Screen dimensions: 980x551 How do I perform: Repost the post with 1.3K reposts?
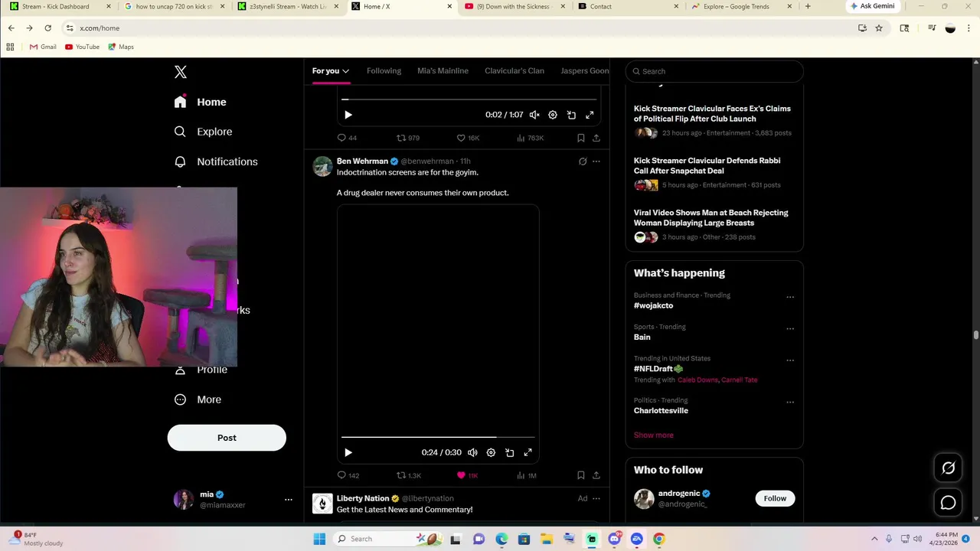pyautogui.click(x=409, y=475)
